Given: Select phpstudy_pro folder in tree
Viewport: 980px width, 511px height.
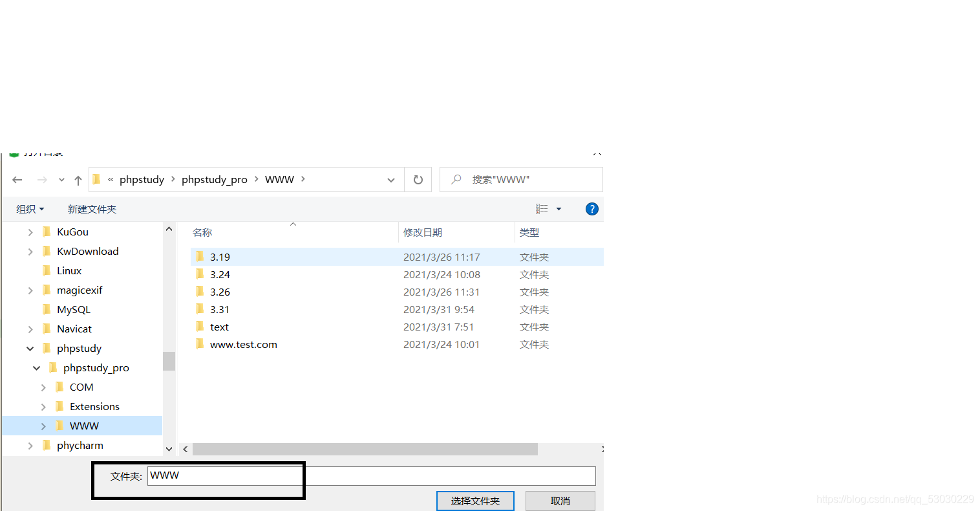Looking at the screenshot, I should (96, 367).
